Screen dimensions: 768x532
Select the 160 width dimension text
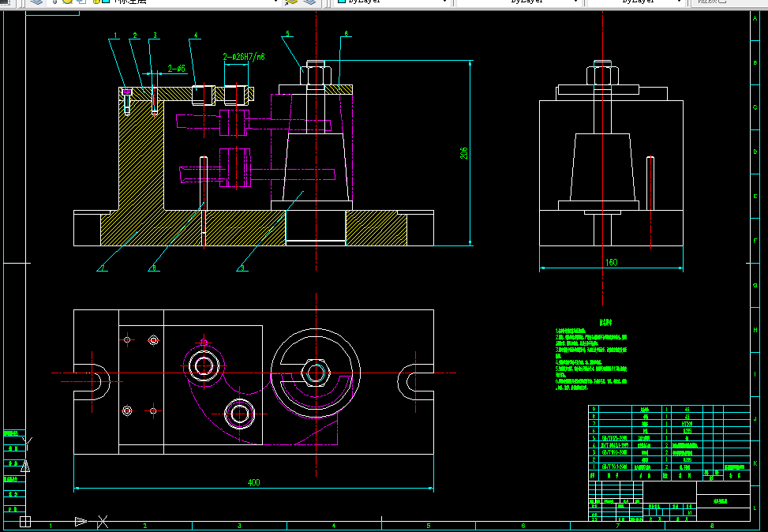pyautogui.click(x=611, y=263)
